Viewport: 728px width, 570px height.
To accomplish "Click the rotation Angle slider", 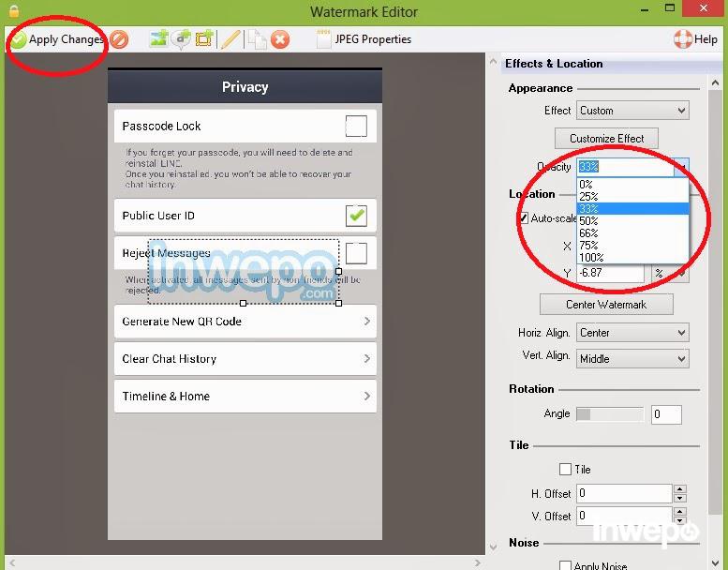I will (x=610, y=414).
